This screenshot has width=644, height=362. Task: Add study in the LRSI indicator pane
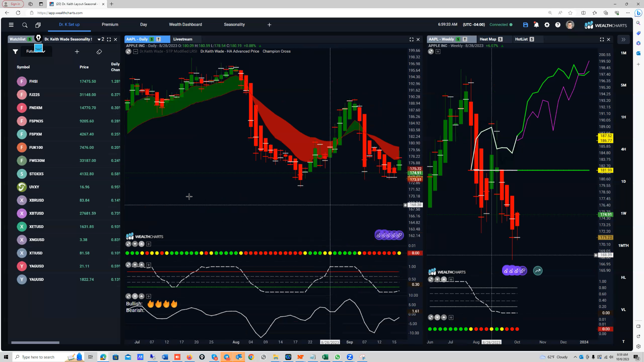[x=149, y=265]
